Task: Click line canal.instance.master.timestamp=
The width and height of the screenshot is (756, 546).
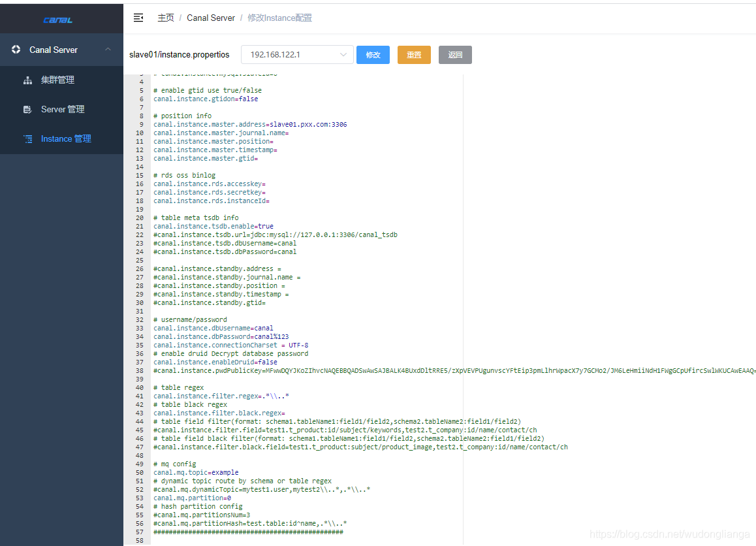Action: tap(215, 150)
